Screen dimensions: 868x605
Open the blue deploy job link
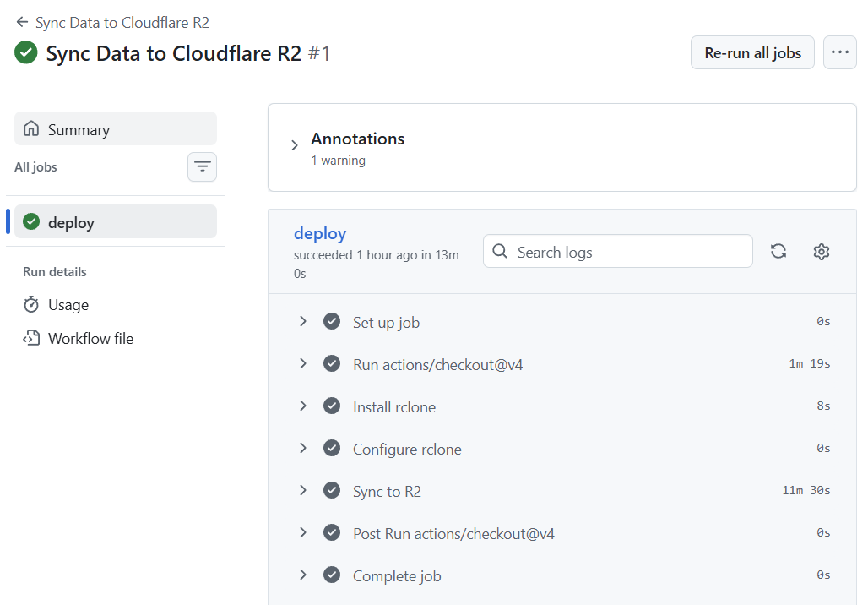click(320, 233)
